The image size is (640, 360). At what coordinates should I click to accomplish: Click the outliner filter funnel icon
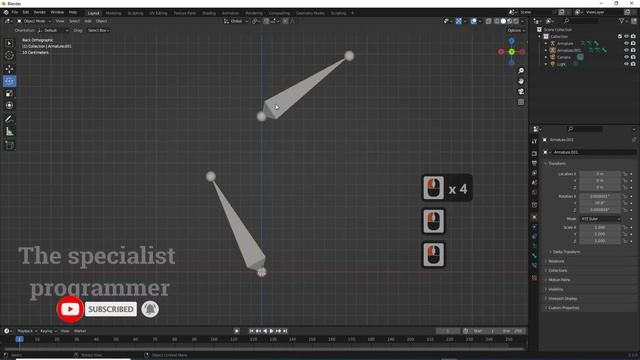coord(622,21)
